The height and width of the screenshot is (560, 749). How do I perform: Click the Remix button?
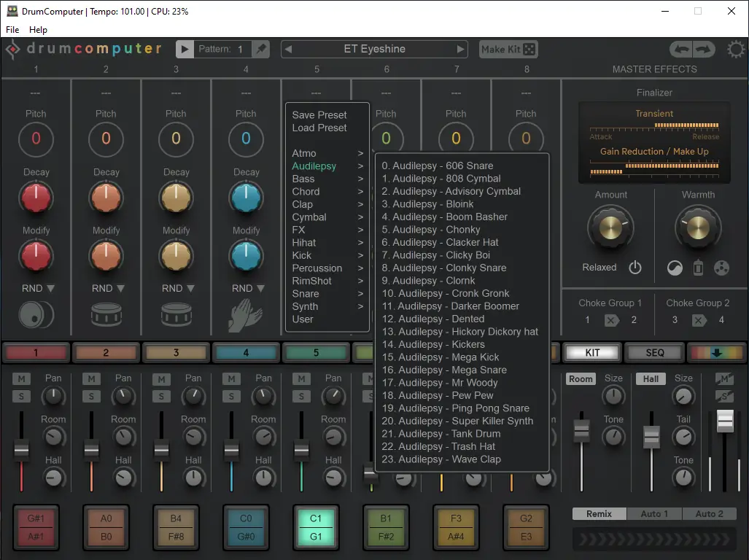pos(599,513)
